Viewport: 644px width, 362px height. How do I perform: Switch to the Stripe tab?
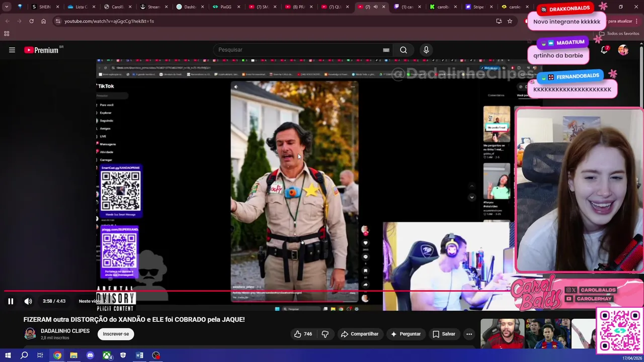pos(479,7)
